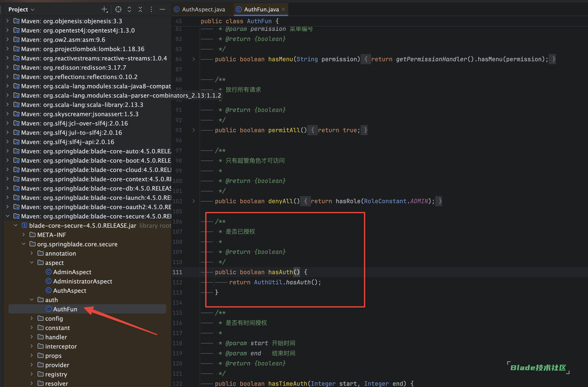Close the AuthFun.java tab
588x387 pixels.
coord(283,9)
